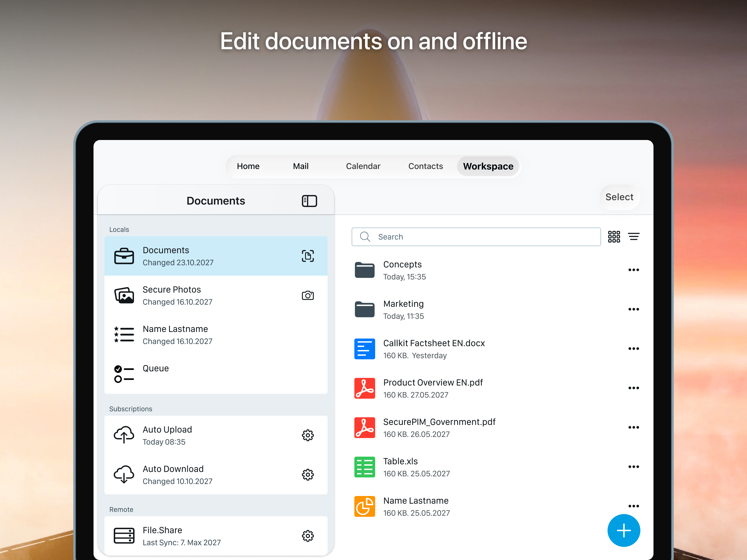747x560 pixels.
Task: Switch to the Calendar tab
Action: [363, 166]
